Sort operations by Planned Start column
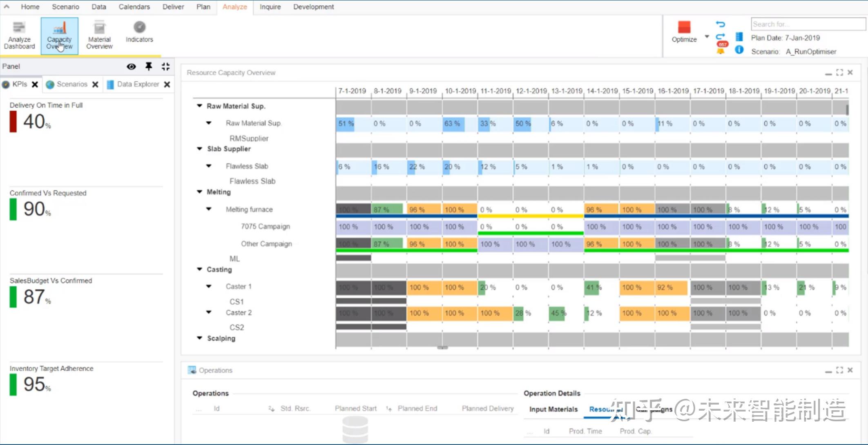Viewport: 868px width, 445px height. pyautogui.click(x=355, y=408)
